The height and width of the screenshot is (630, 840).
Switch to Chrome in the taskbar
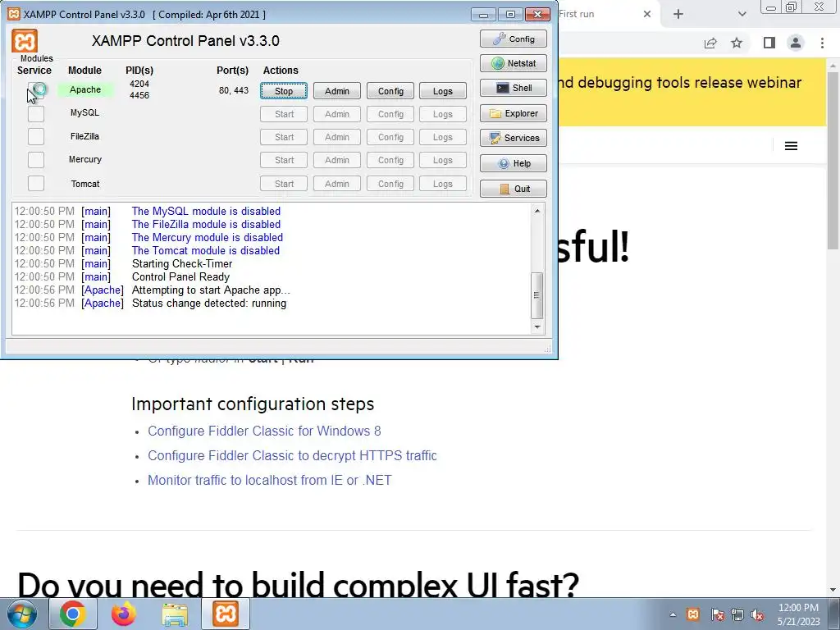[73, 614]
